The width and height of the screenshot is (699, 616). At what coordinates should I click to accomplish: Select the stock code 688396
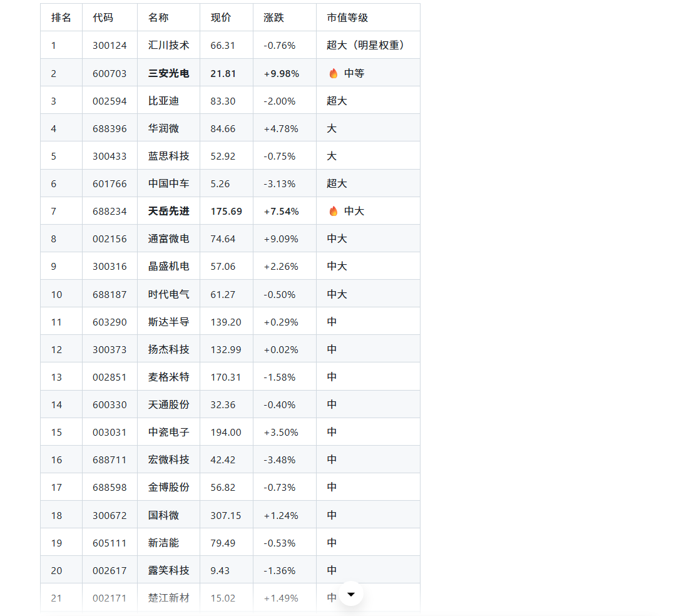click(x=110, y=129)
